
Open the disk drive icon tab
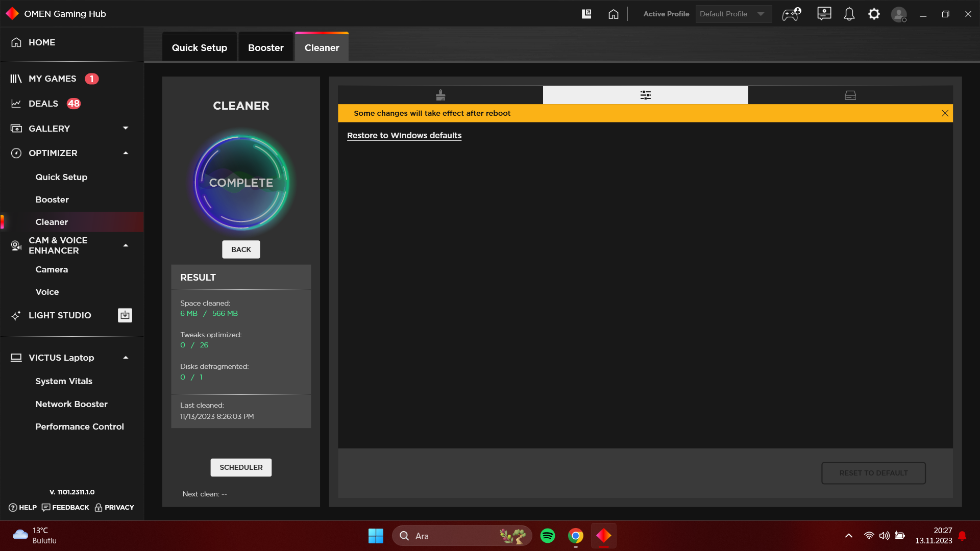tap(850, 95)
